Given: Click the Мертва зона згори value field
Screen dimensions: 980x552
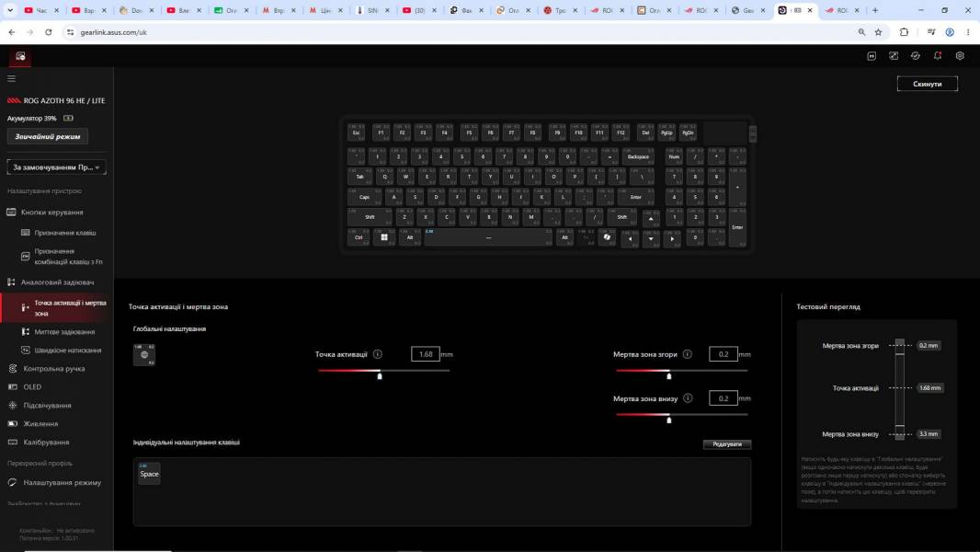Looking at the screenshot, I should click(x=724, y=354).
